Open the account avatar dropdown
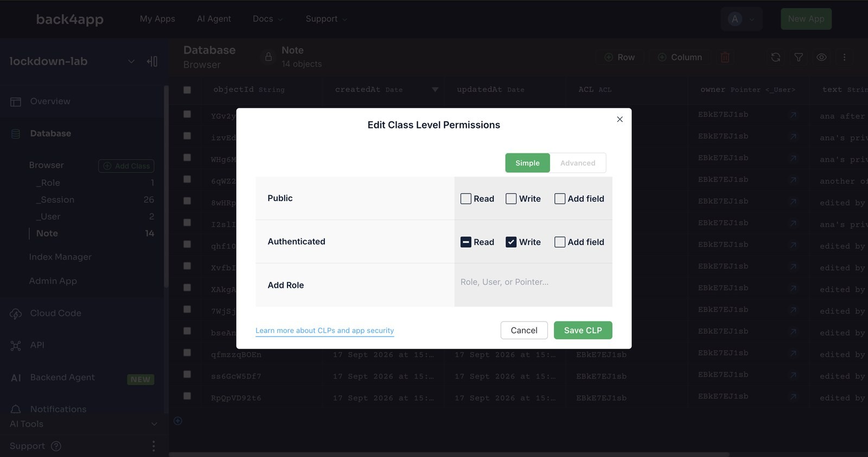Screen dimensions: 868x457 pos(741,19)
